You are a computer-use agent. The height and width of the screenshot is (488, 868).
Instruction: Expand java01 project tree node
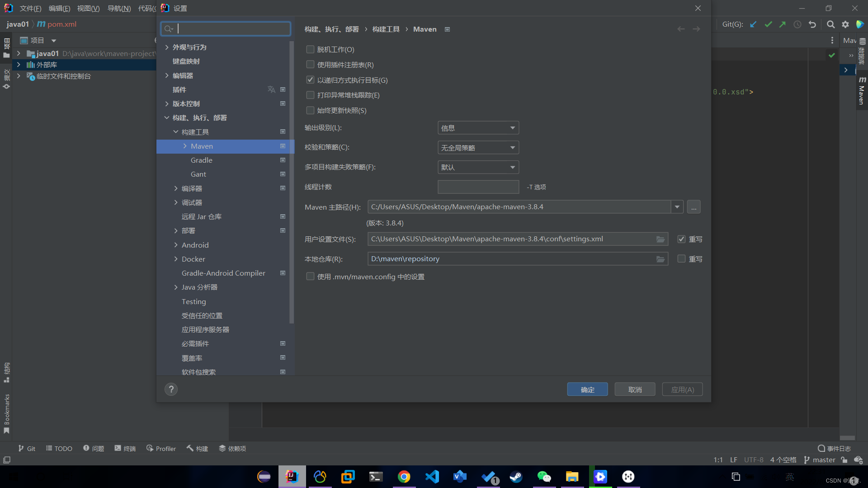point(19,53)
